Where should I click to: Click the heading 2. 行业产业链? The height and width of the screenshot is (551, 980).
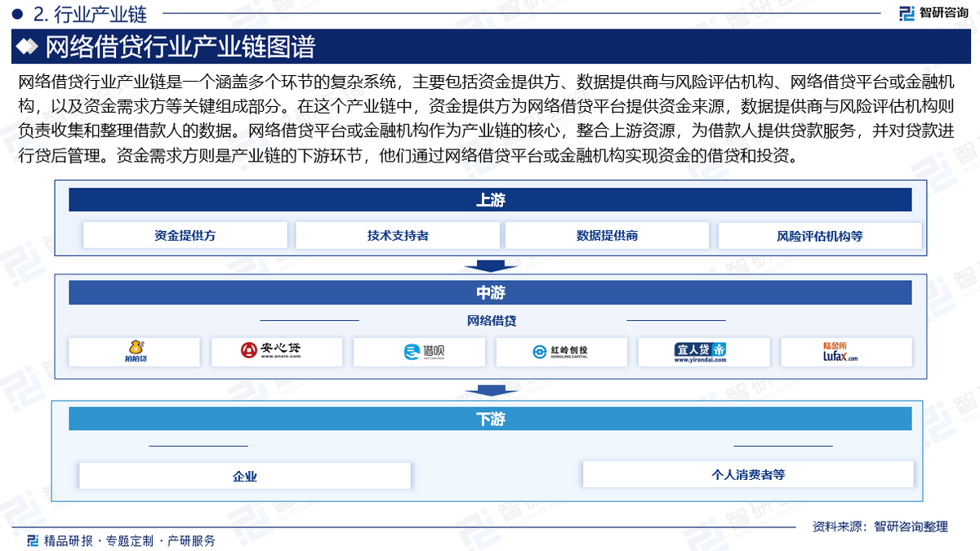tap(91, 14)
